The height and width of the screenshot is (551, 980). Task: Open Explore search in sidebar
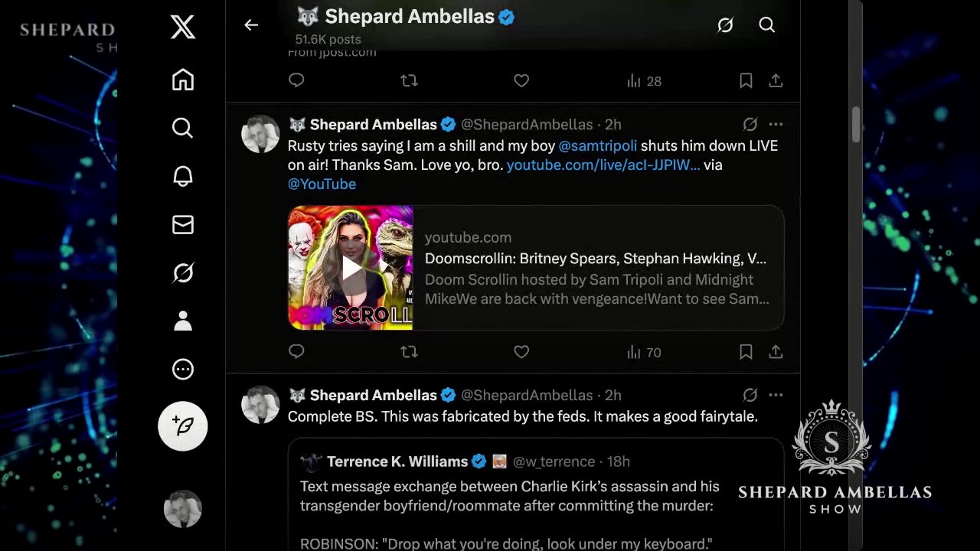coord(183,128)
